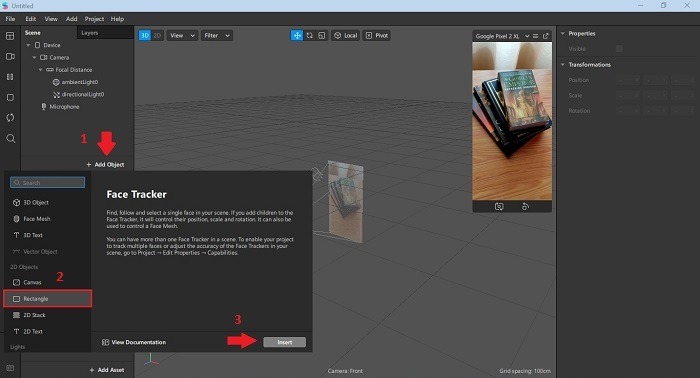Collapse the Transformations section
700x378 pixels.
[x=563, y=65]
